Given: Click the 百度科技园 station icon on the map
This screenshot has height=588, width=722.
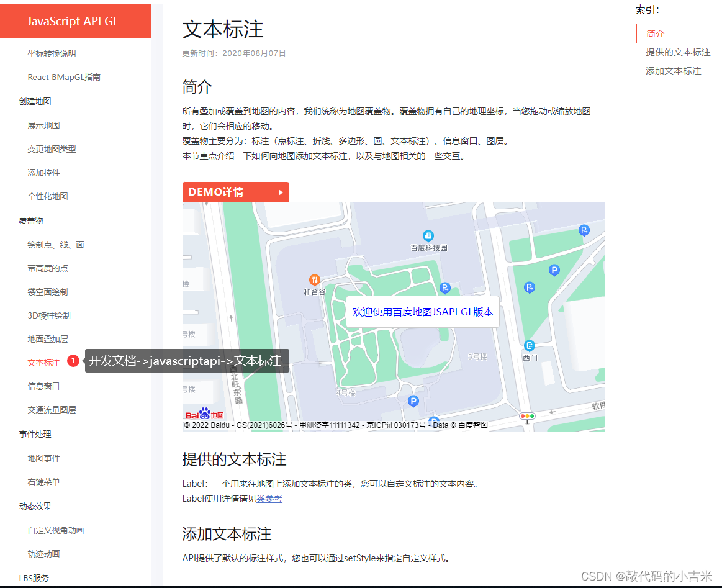Looking at the screenshot, I should pyautogui.click(x=429, y=236).
